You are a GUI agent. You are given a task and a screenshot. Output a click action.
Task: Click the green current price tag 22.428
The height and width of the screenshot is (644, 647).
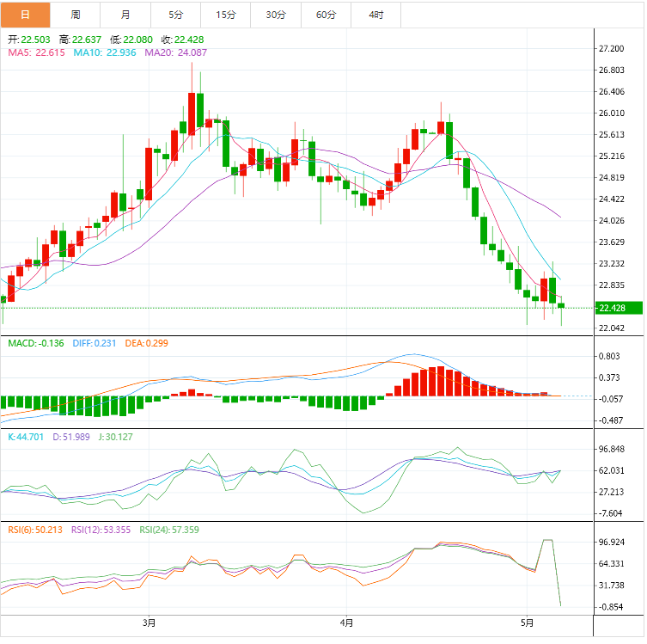pos(615,308)
